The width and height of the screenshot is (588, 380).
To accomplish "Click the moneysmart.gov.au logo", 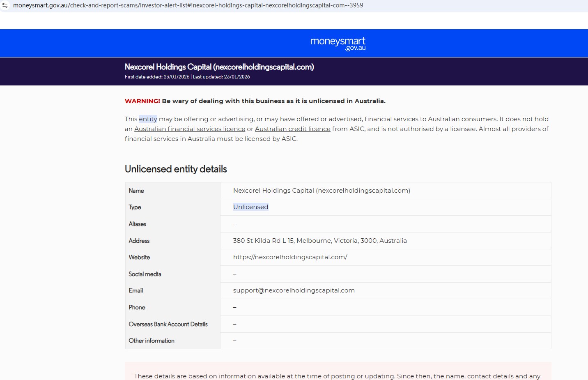I will tap(338, 44).
